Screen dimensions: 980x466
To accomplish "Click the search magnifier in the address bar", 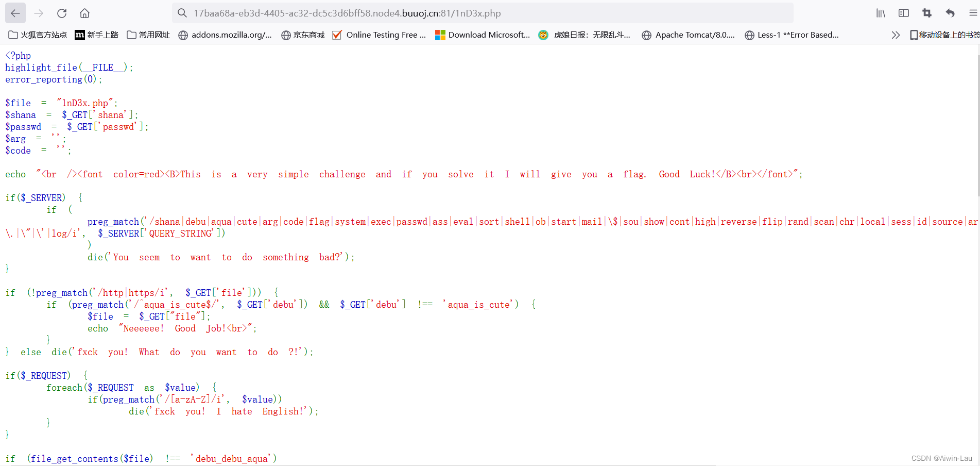I will pyautogui.click(x=182, y=13).
